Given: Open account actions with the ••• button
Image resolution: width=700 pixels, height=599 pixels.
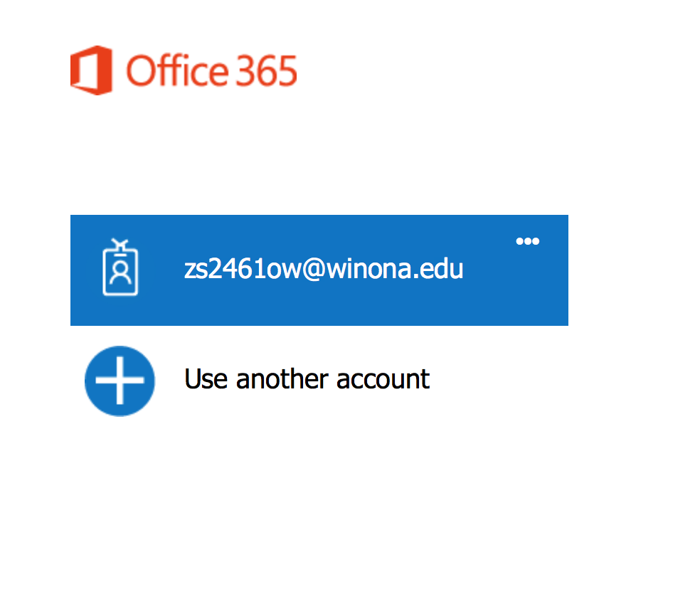Looking at the screenshot, I should coord(527,241).
